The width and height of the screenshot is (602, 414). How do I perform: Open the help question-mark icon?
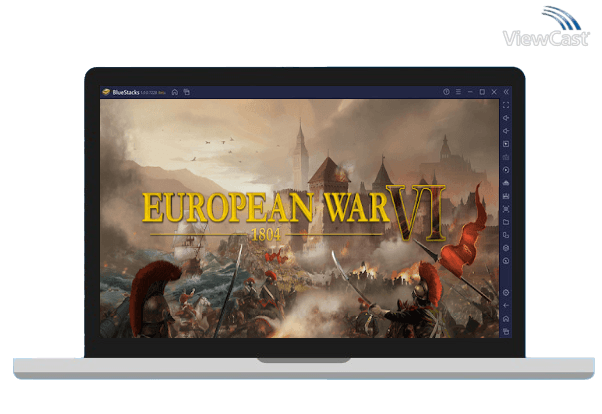click(446, 92)
